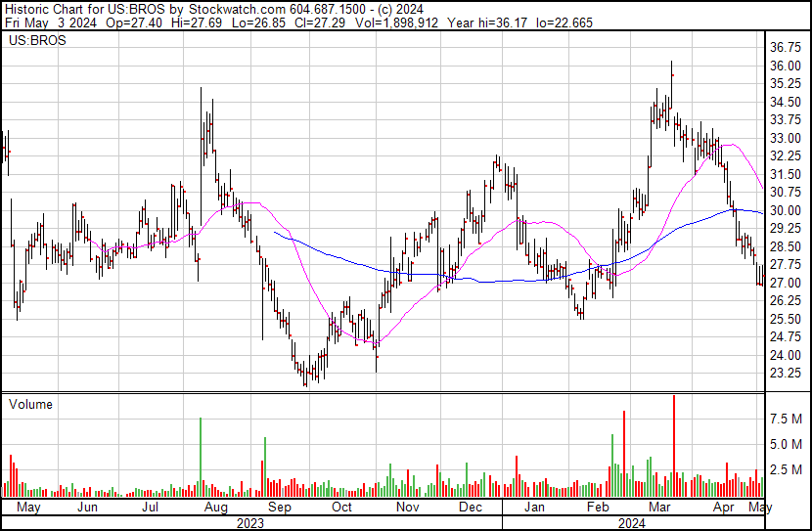Click the 36.75 price axis label
The width and height of the screenshot is (812, 531).
click(x=786, y=47)
